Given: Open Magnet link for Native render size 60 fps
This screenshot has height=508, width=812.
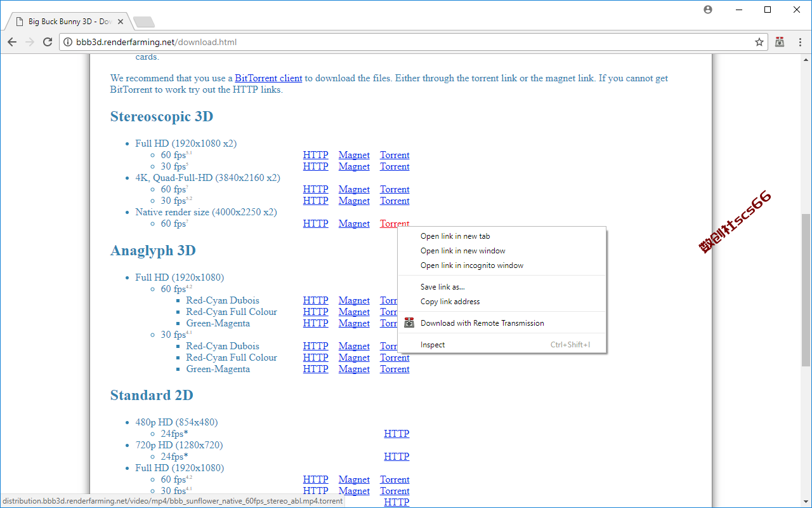Looking at the screenshot, I should point(354,224).
